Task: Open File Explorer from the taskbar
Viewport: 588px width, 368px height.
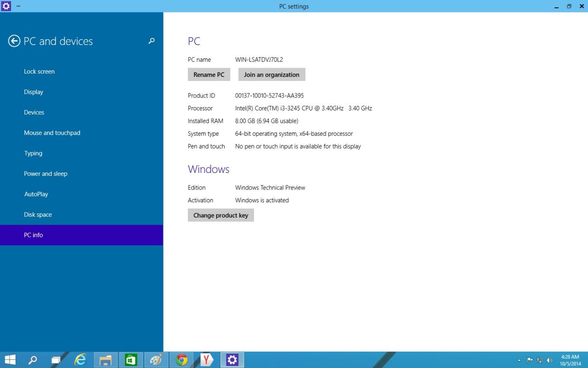Action: point(106,360)
